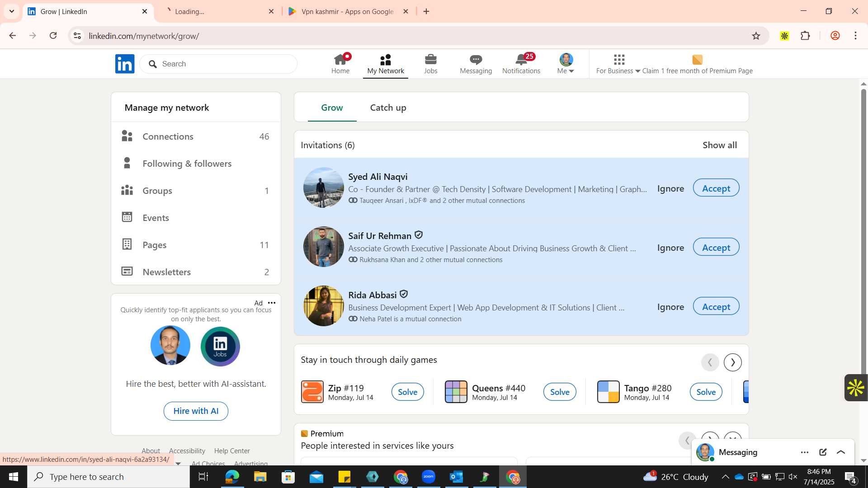Viewport: 868px width, 488px height.
Task: Open Notifications with the 25 badge
Action: pos(521,64)
